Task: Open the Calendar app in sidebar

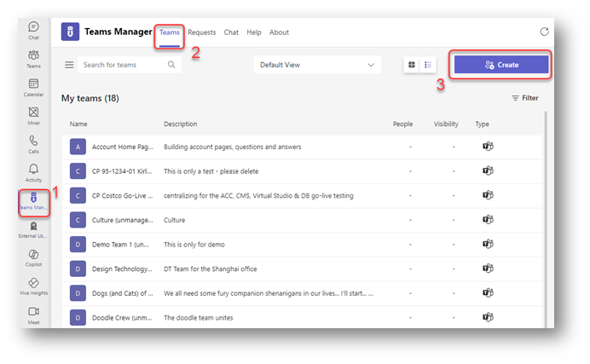Action: pyautogui.click(x=33, y=87)
